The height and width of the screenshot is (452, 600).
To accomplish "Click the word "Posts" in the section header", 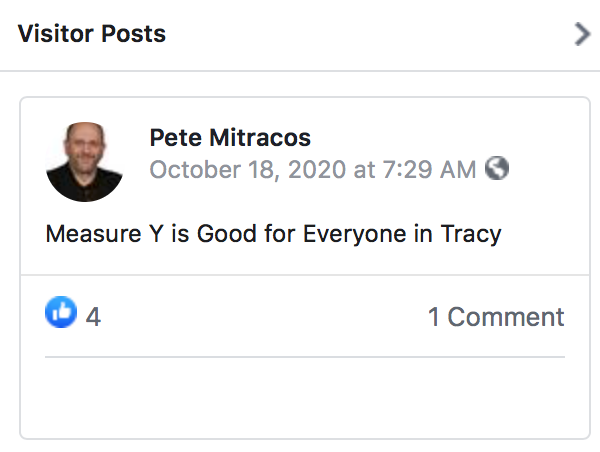I will pos(134,34).
